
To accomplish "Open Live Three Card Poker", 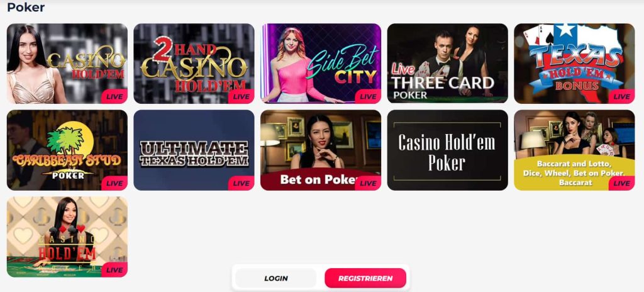I will coord(448,64).
